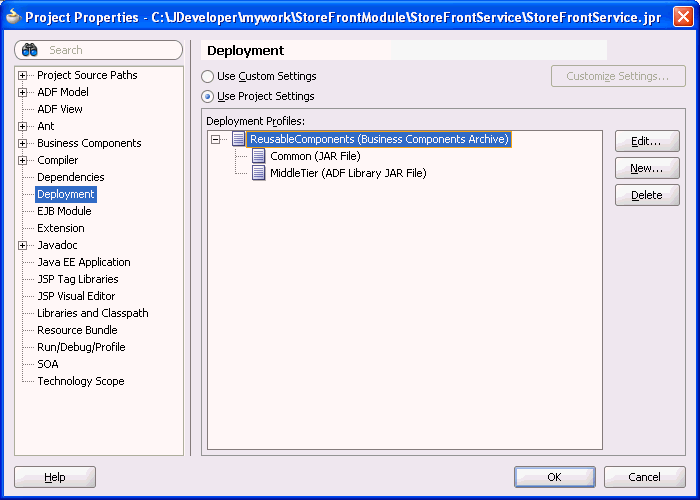The image size is (700, 500).
Task: Select MiddleTier (ADF Library JAR File) profile
Action: pos(348,173)
